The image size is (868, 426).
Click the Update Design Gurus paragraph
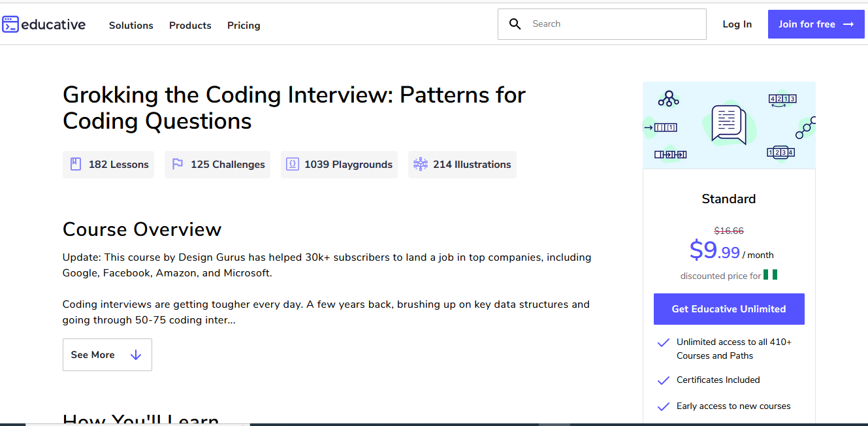pos(327,265)
